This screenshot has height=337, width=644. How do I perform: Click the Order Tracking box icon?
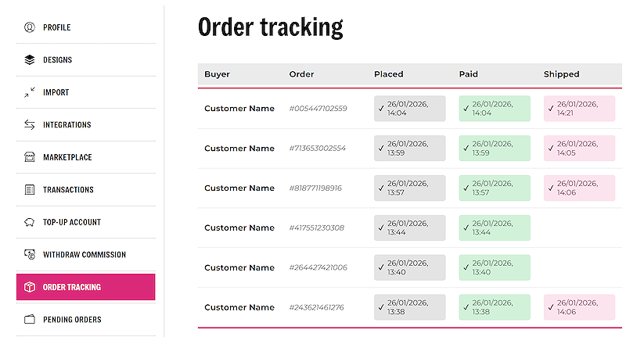30,287
